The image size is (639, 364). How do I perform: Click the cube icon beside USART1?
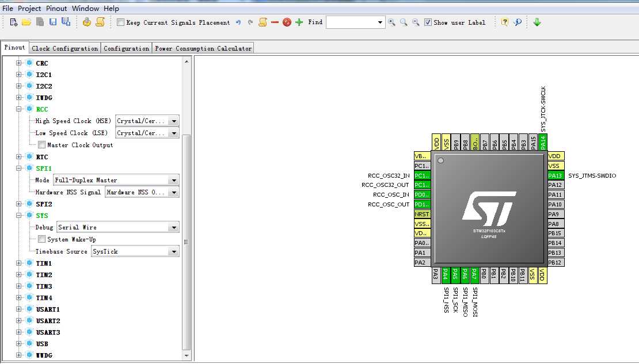pos(29,309)
